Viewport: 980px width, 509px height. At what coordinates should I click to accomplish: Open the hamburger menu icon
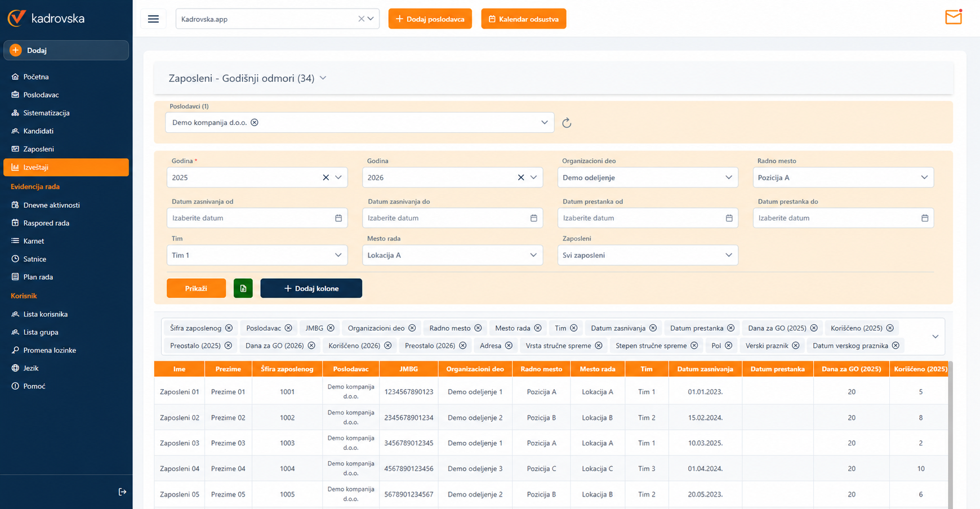pyautogui.click(x=153, y=19)
